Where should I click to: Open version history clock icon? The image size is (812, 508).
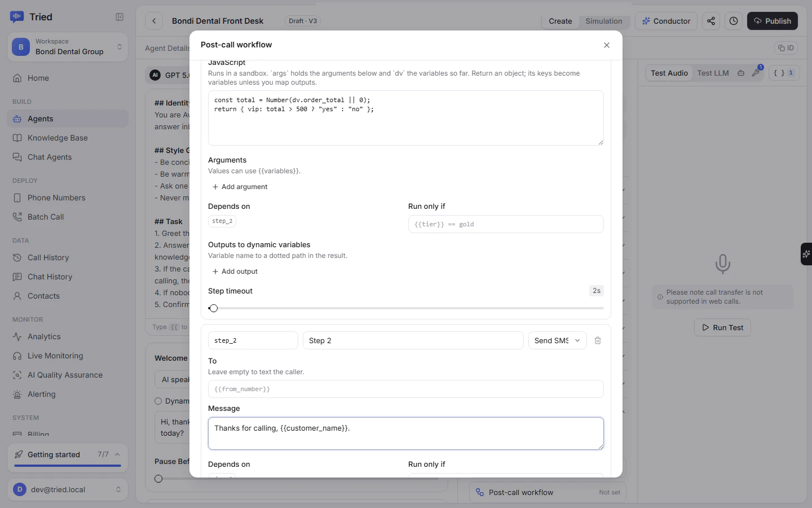tap(734, 21)
